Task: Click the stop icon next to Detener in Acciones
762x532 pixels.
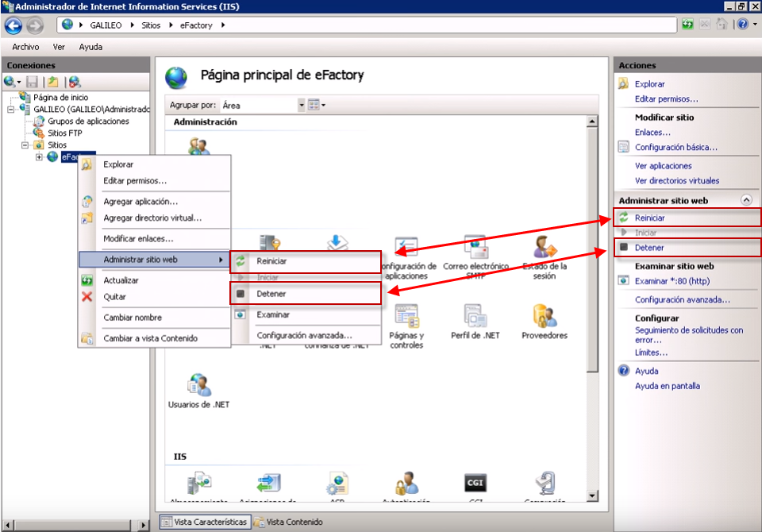Action: point(624,247)
